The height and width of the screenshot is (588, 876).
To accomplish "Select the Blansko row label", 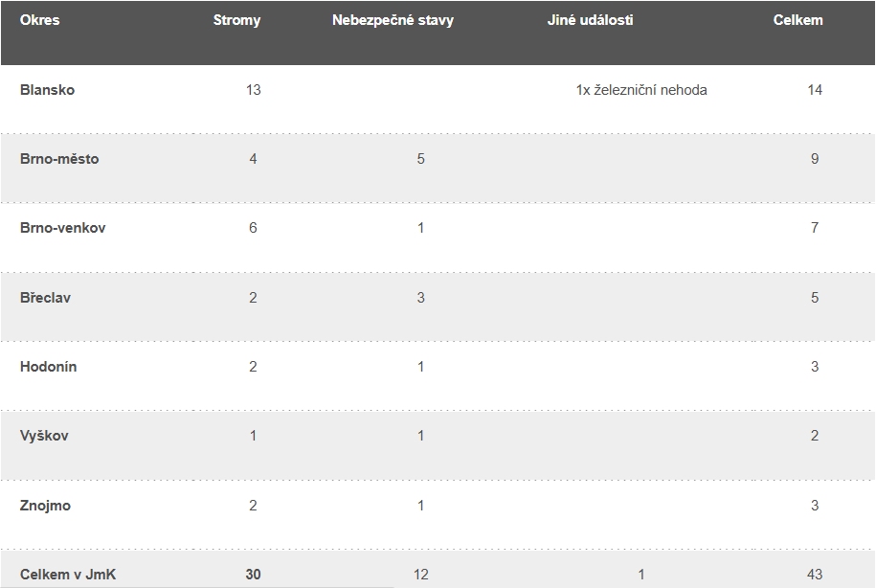I will (x=47, y=90).
